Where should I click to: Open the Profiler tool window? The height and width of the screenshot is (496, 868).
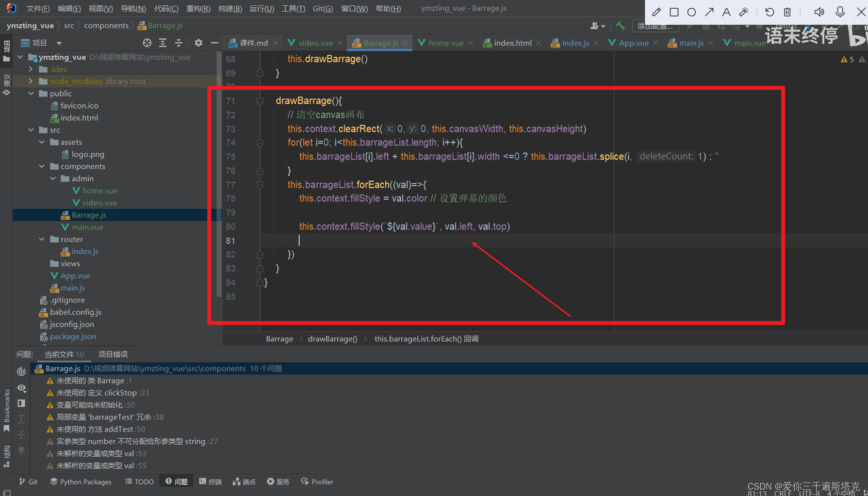[x=317, y=482]
